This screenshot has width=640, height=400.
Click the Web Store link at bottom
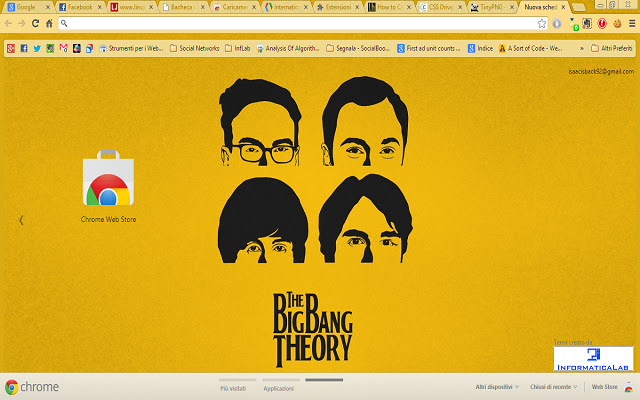click(x=604, y=387)
